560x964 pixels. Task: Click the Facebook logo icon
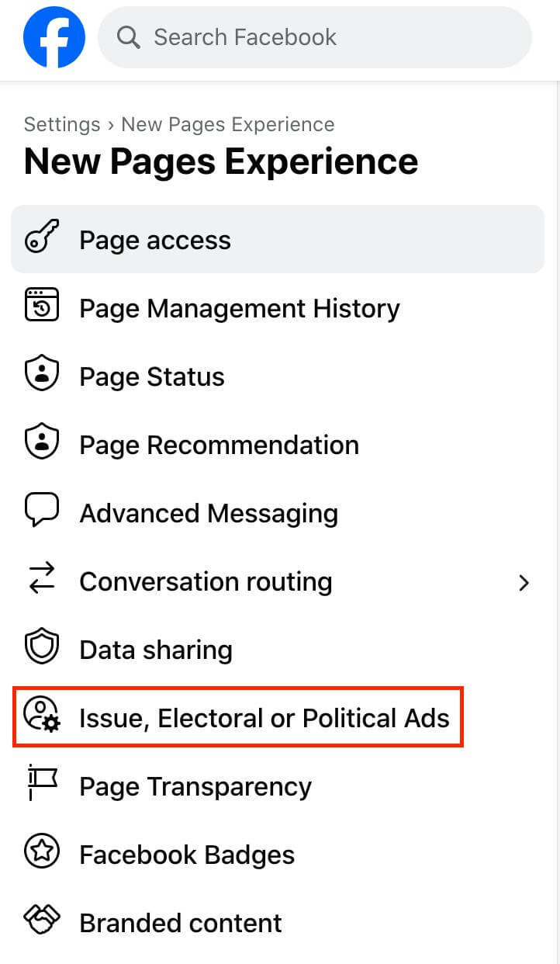54,37
